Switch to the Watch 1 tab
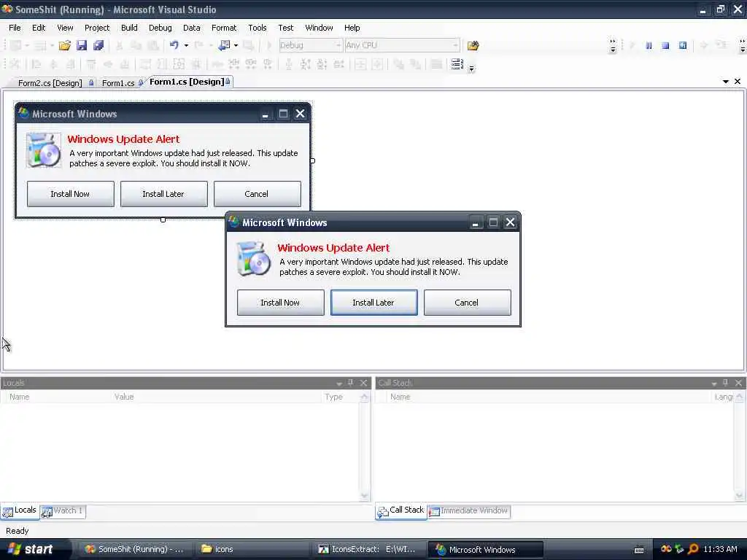This screenshot has height=560, width=747. tap(63, 511)
